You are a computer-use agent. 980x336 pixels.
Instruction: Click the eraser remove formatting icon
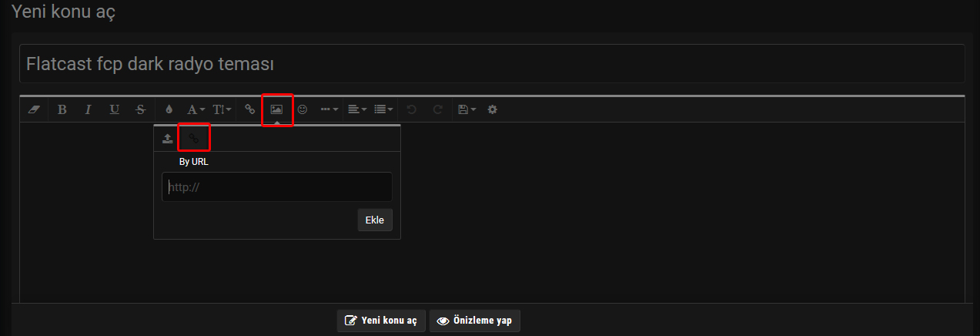coord(33,109)
